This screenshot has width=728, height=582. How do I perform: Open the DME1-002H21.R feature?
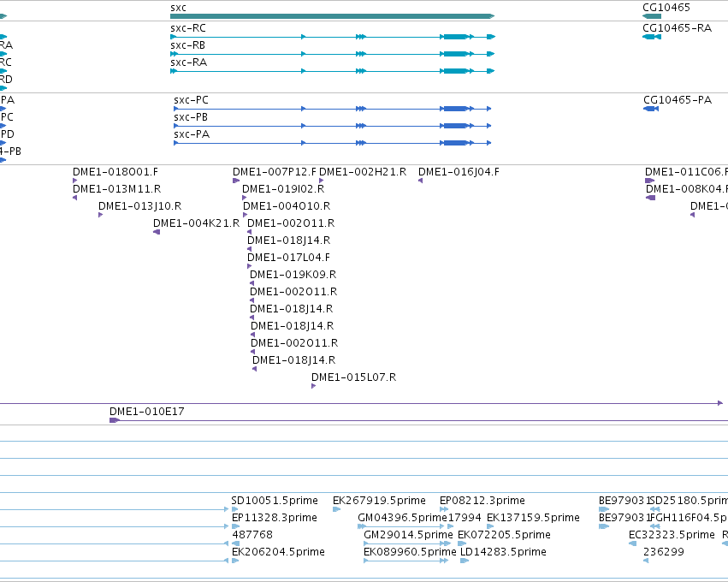tap(322, 181)
